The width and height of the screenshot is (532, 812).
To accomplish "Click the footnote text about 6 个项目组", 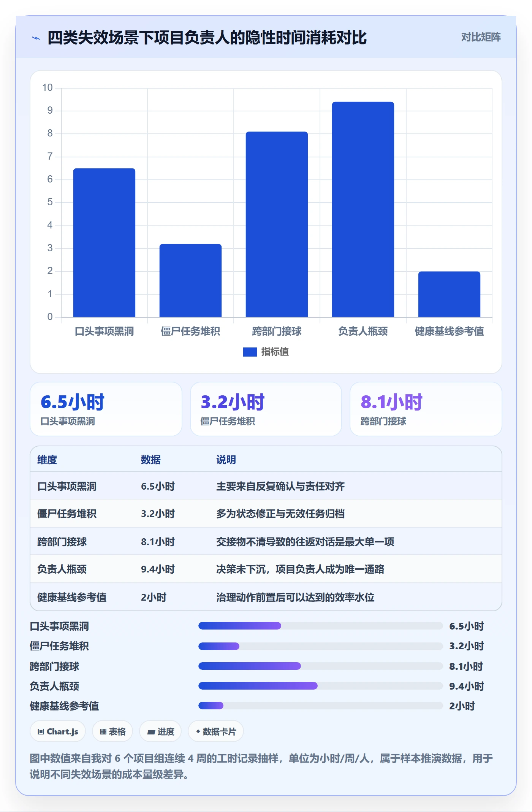I will coord(261,766).
